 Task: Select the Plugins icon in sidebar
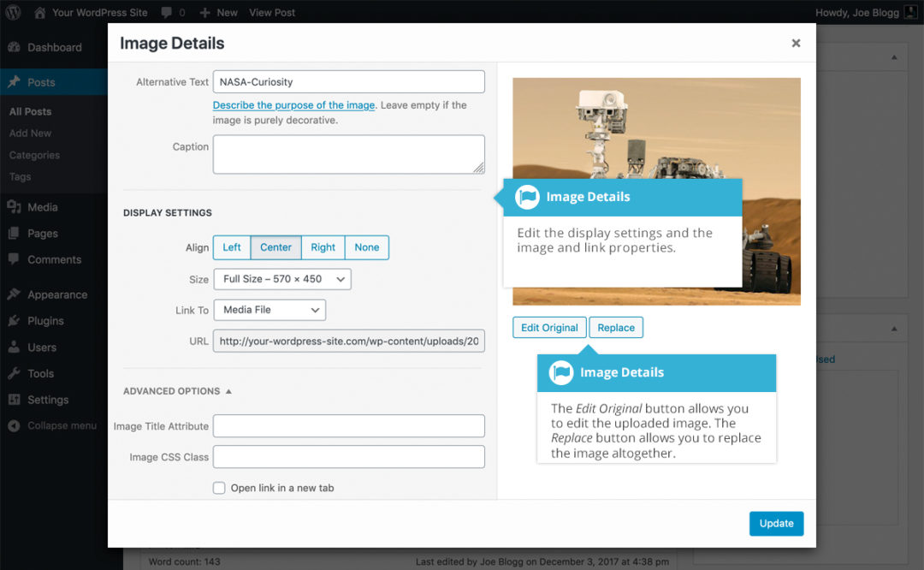pos(15,320)
